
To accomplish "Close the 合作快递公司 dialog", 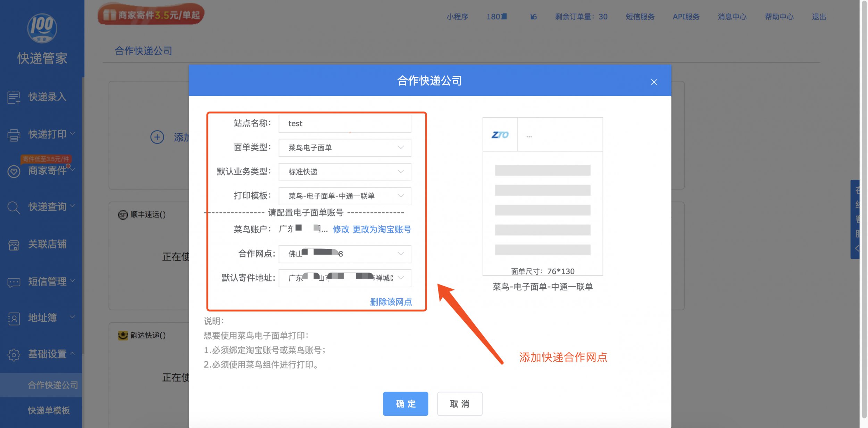I will coord(654,82).
